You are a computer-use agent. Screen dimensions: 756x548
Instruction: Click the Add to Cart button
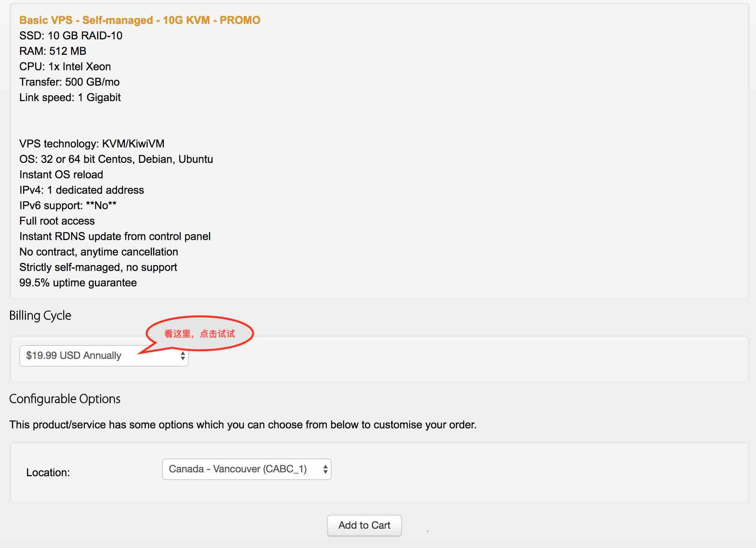[364, 525]
